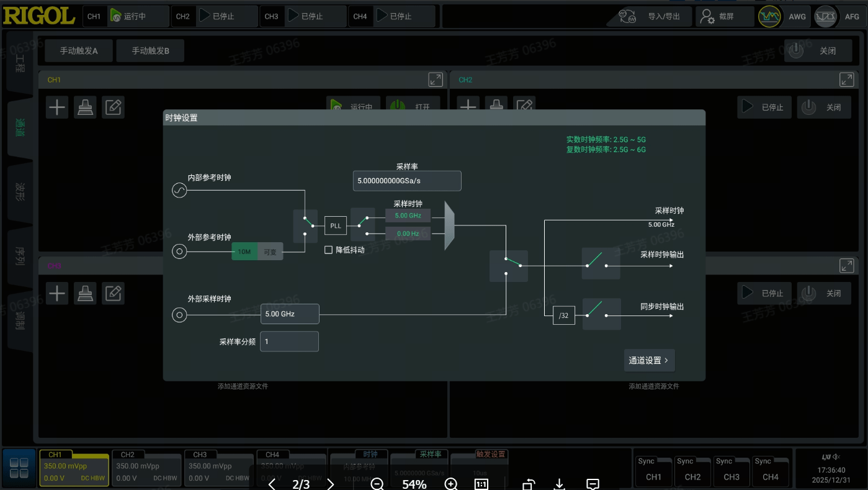
Task: Click the edit pencil icon in CH1 panel
Action: coord(113,107)
